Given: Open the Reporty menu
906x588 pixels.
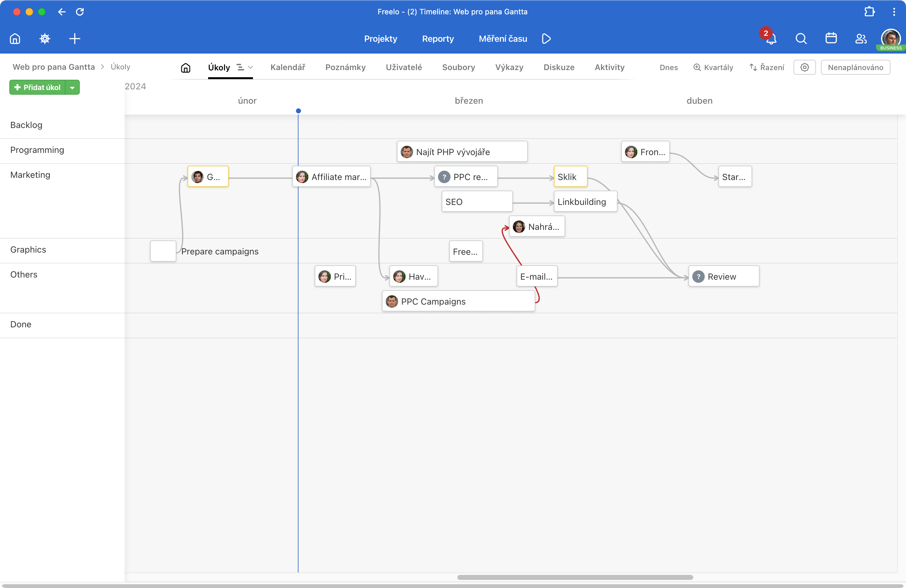Looking at the screenshot, I should point(438,38).
